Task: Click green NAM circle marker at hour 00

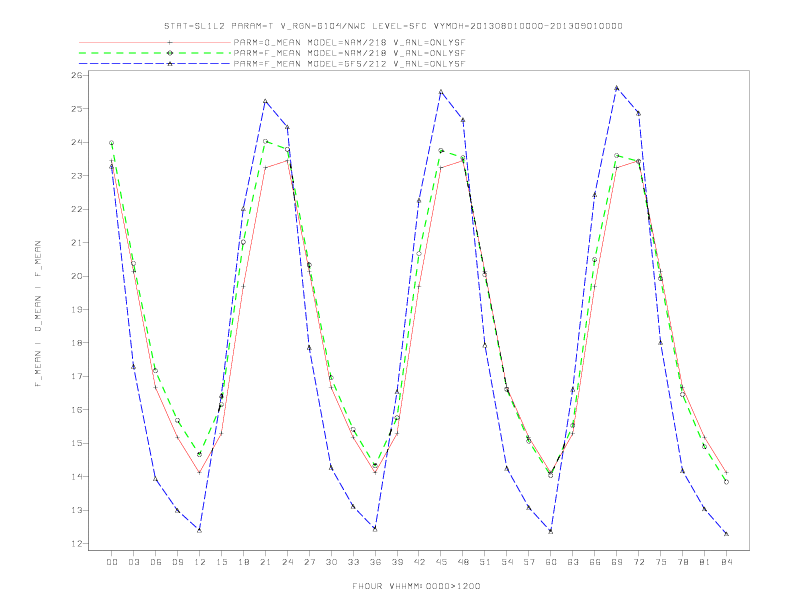Action: point(112,143)
